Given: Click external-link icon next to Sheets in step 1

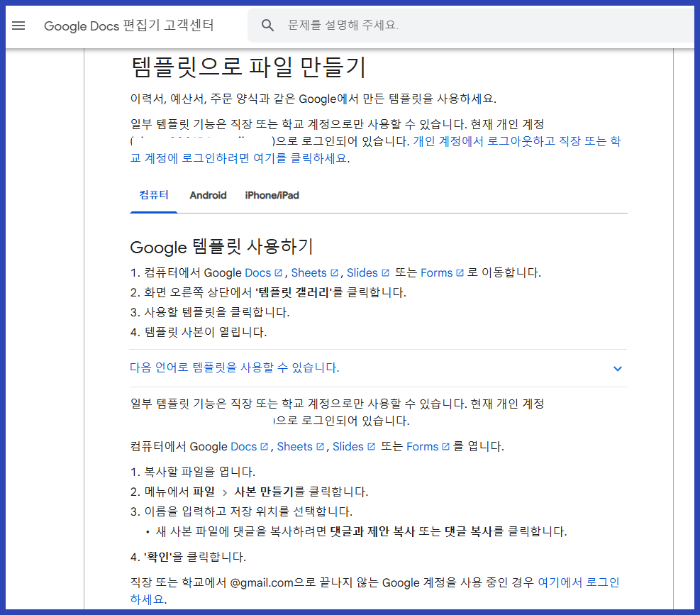Looking at the screenshot, I should coord(334,272).
